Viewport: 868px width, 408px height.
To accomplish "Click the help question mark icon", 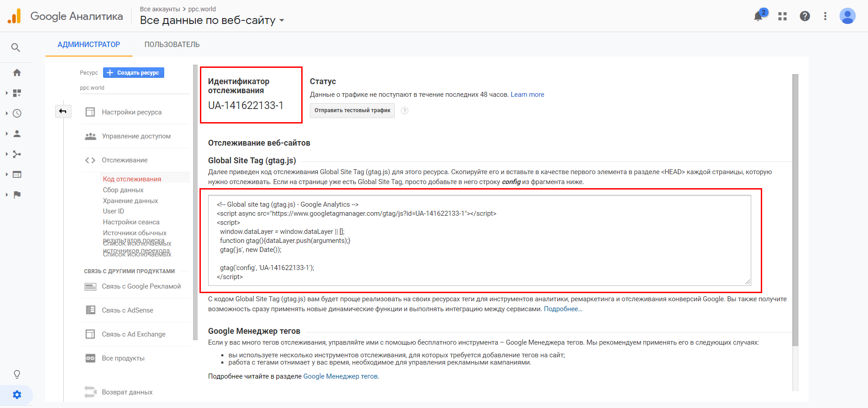I will [x=805, y=16].
